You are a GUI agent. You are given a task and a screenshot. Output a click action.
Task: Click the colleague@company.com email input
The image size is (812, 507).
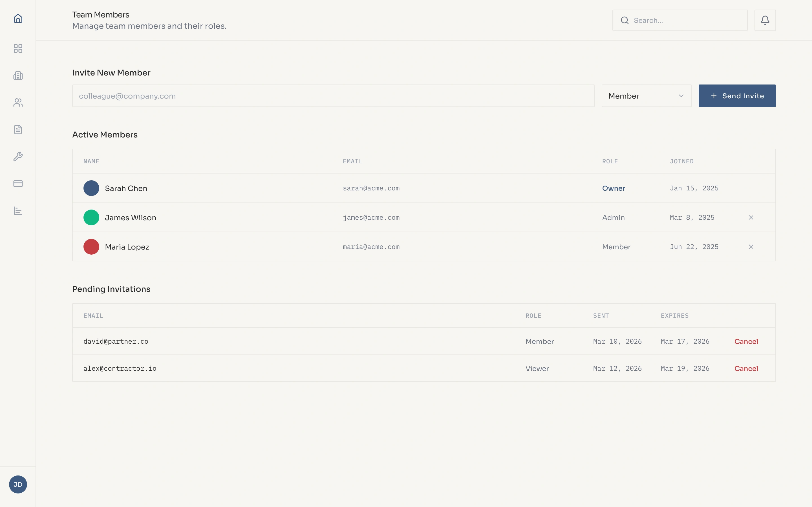(x=333, y=96)
